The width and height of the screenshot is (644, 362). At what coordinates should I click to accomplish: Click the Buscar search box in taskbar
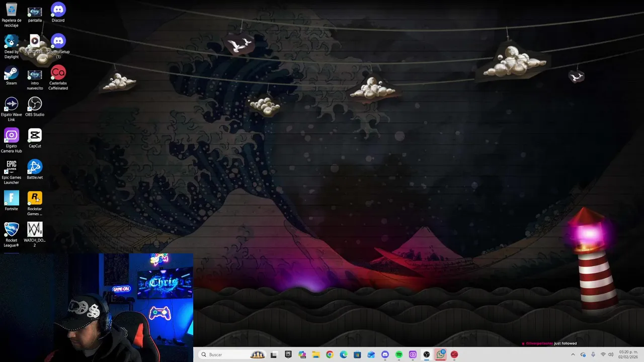coord(232,354)
